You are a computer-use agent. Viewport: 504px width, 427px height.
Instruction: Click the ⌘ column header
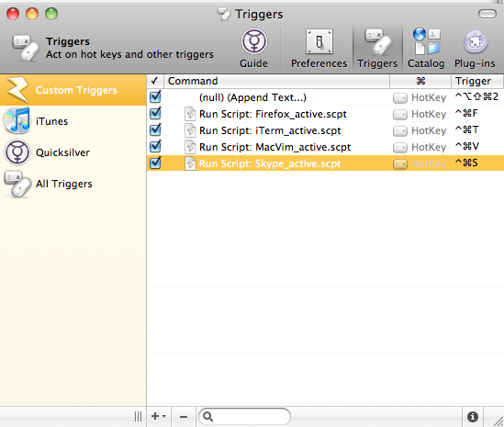(x=420, y=81)
